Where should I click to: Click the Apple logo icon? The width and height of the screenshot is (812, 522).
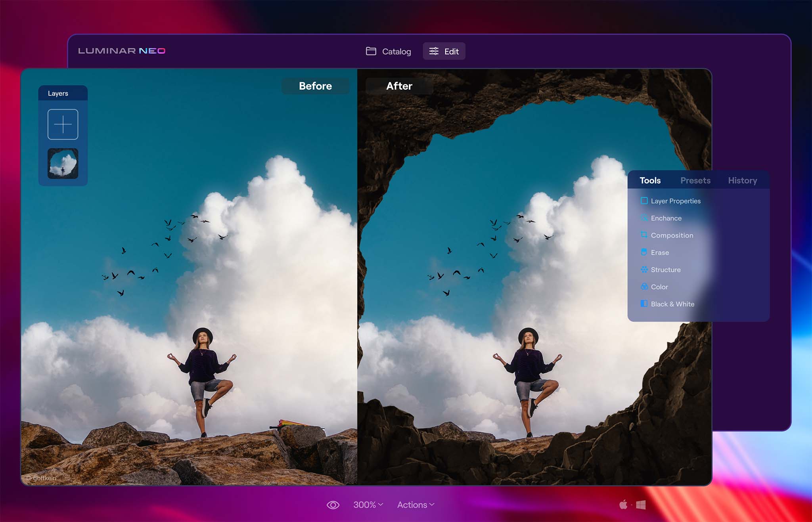click(x=623, y=505)
